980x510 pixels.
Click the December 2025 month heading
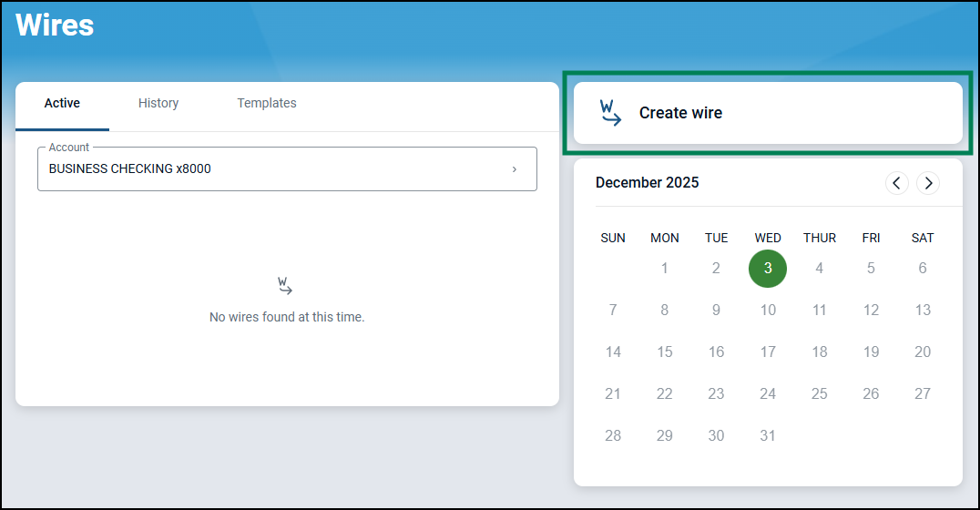click(x=648, y=183)
